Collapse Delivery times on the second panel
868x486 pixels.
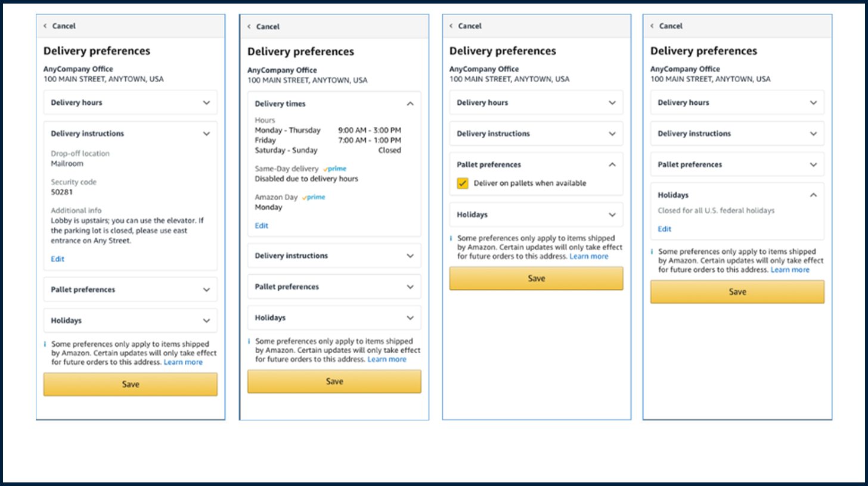(410, 103)
